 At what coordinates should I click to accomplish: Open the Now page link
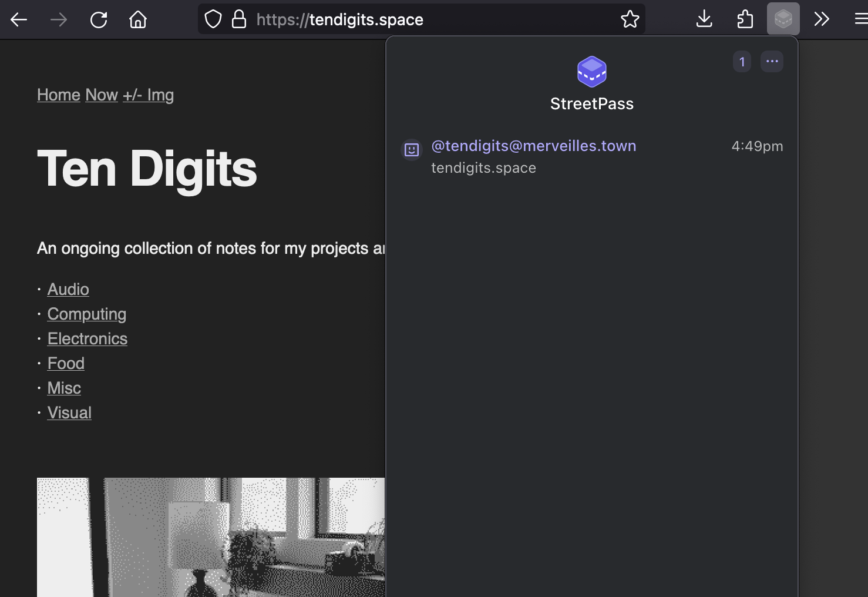coord(102,95)
